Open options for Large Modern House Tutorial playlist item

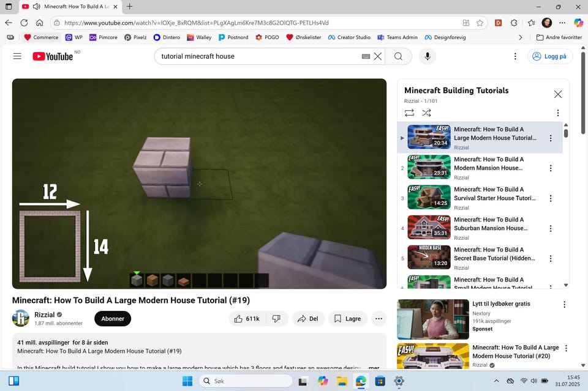551,138
